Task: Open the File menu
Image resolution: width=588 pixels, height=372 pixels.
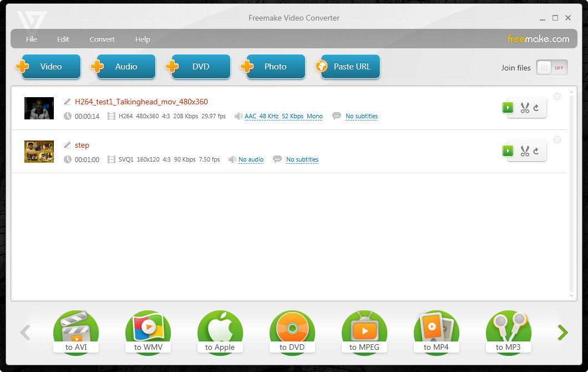Action: coord(31,39)
